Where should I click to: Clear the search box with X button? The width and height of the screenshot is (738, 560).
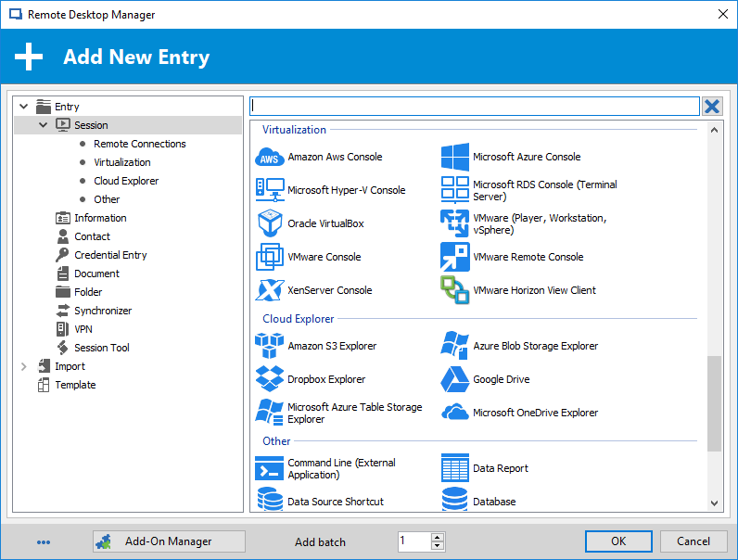pos(712,106)
